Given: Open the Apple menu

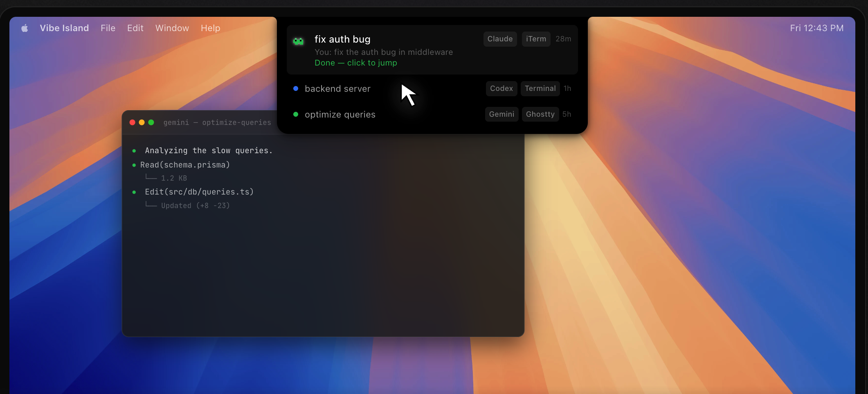Looking at the screenshot, I should click(25, 28).
